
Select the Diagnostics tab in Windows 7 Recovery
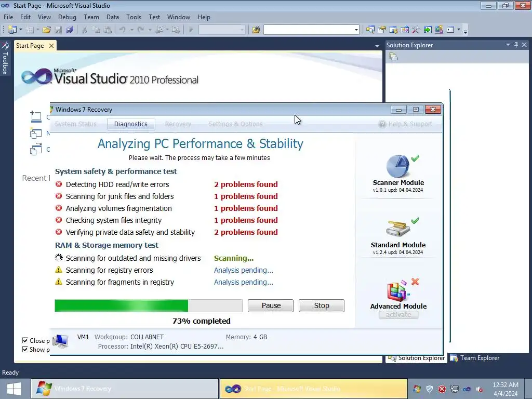(131, 124)
